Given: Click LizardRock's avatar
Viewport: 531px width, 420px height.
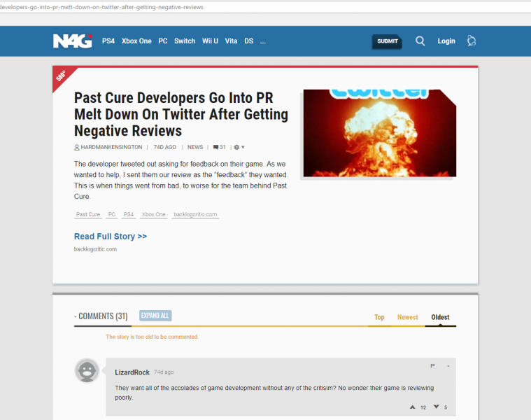Looking at the screenshot, I should [x=87, y=370].
